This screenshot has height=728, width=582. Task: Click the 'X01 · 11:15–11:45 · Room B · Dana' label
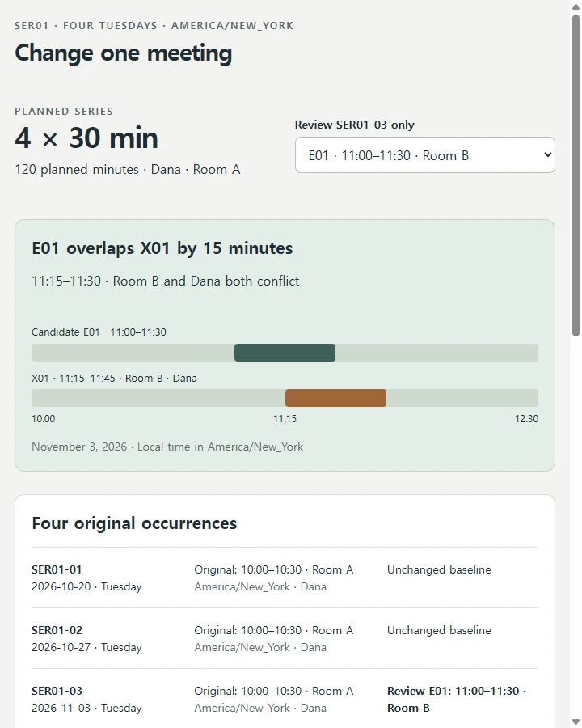pos(114,378)
